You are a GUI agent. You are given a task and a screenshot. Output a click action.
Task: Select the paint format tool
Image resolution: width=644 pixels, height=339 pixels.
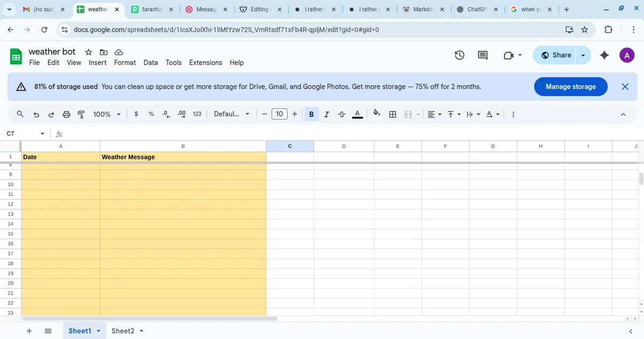point(82,114)
